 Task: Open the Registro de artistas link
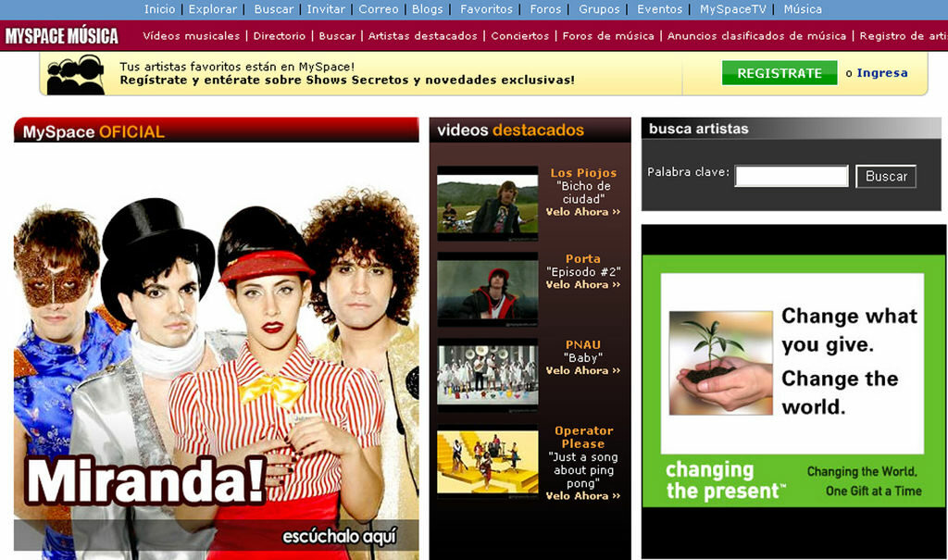tap(904, 36)
